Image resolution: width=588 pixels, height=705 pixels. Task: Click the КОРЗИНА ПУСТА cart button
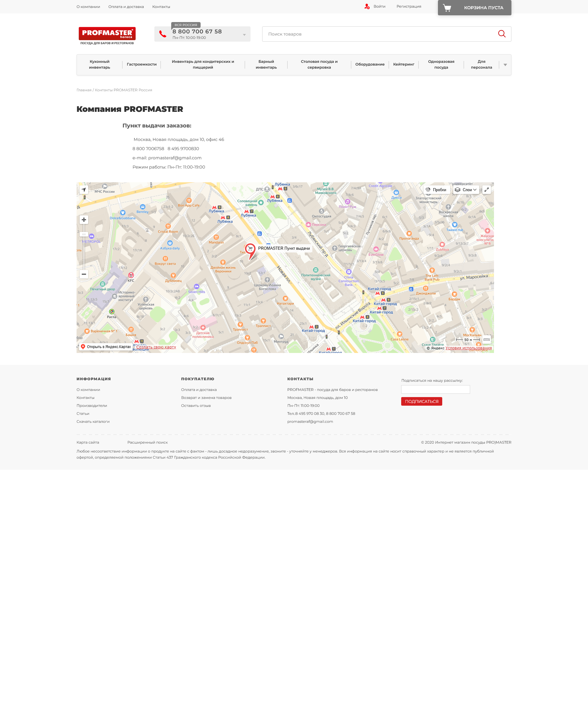[475, 7]
